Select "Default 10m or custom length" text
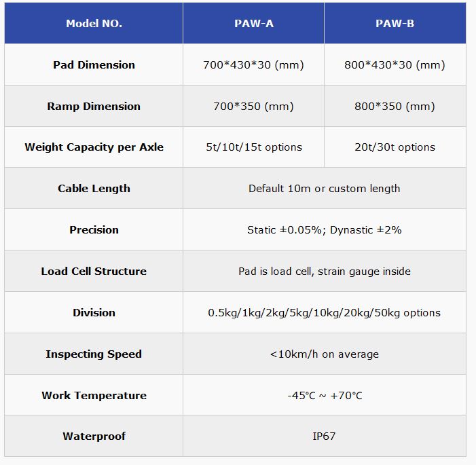Viewport: 476px width, 465px height. tap(324, 189)
